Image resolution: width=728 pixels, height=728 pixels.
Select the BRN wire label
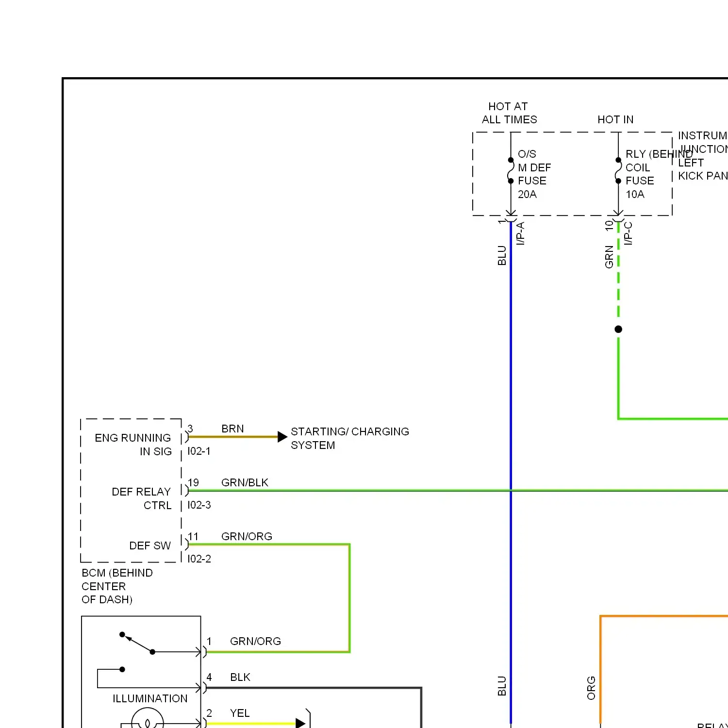(x=232, y=429)
